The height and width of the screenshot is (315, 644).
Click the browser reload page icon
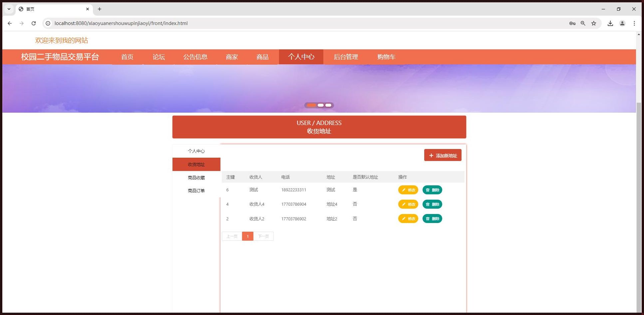(34, 23)
